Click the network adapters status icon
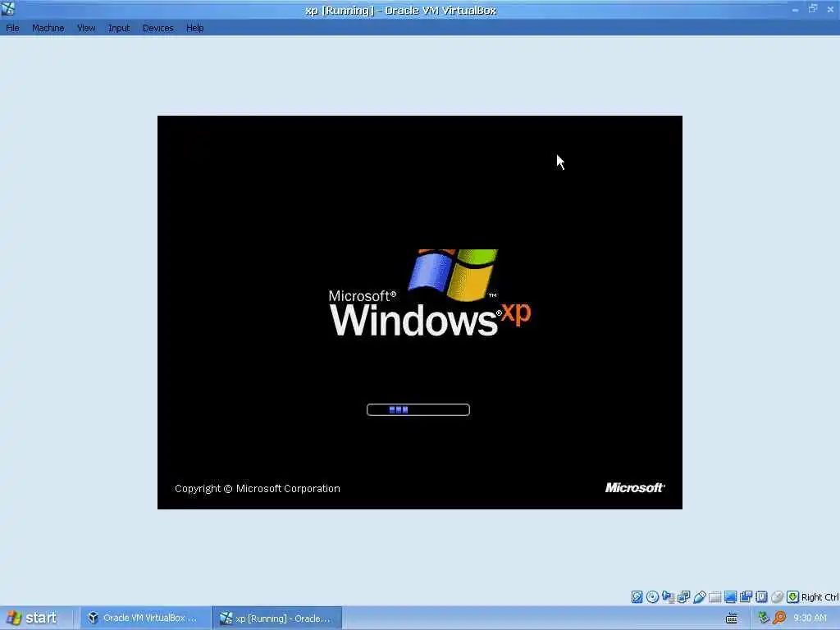This screenshot has height=630, width=840. (683, 597)
